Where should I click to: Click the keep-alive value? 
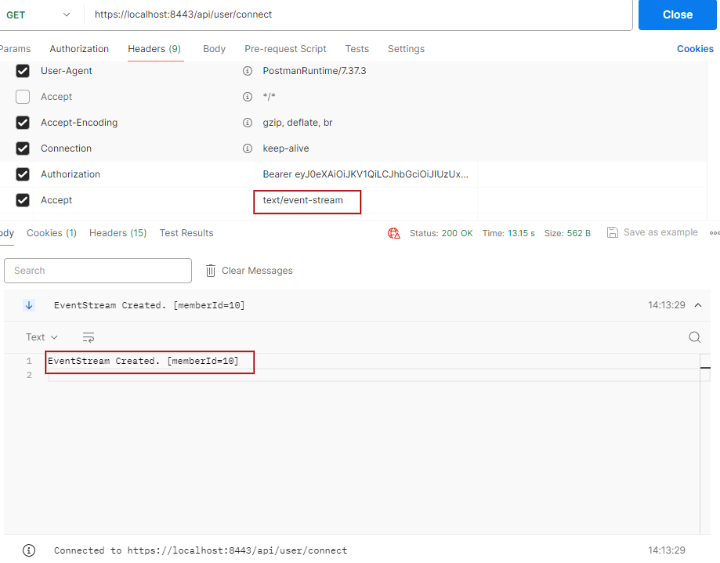click(x=286, y=148)
